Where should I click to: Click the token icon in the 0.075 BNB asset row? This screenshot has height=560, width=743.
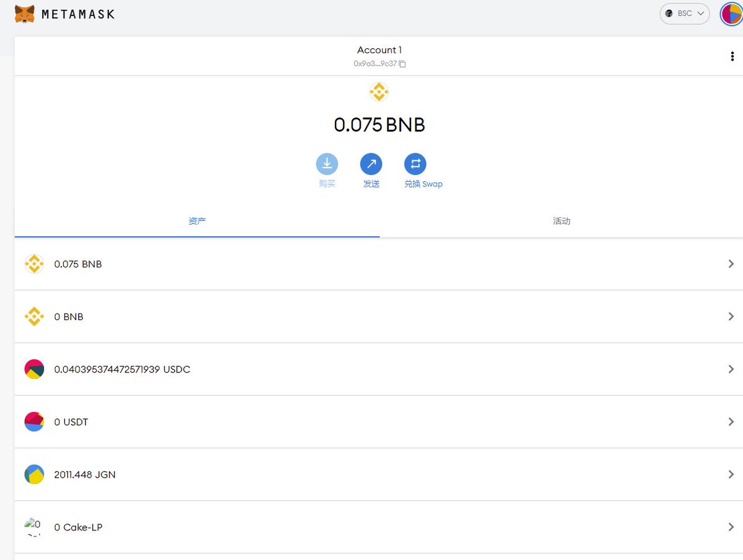34,264
